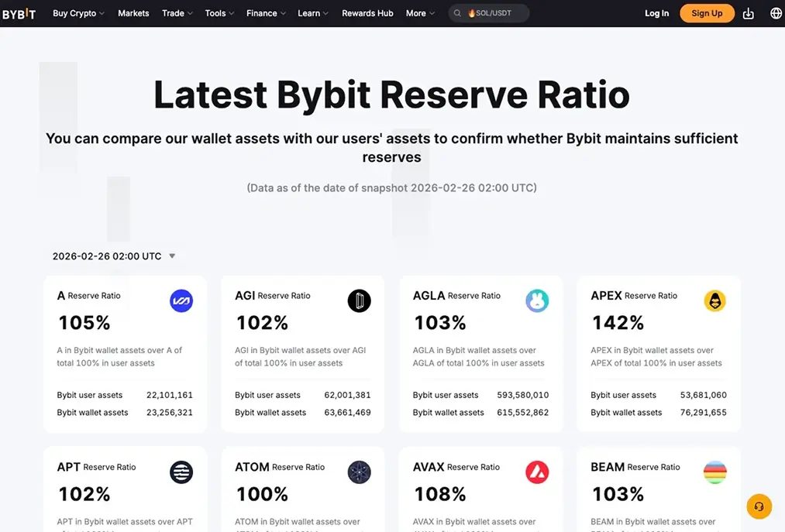Click the Sign Up button
This screenshot has width=785, height=532.
(x=706, y=13)
